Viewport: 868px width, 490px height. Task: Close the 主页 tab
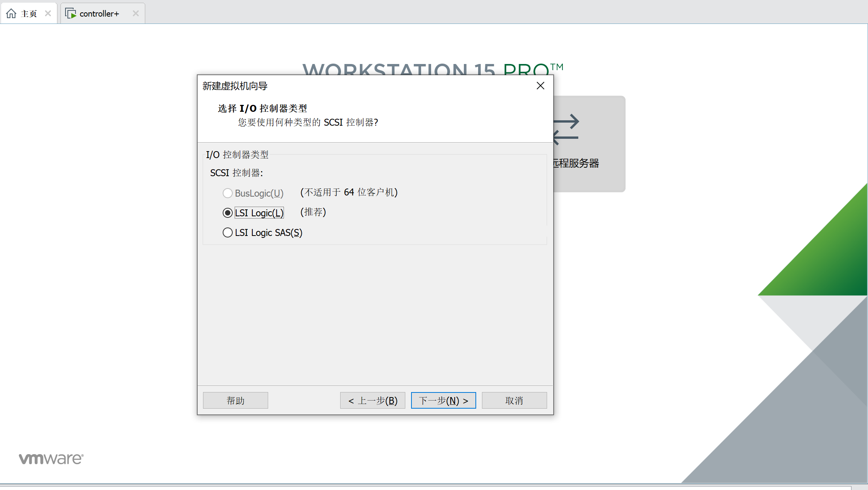pos(48,13)
